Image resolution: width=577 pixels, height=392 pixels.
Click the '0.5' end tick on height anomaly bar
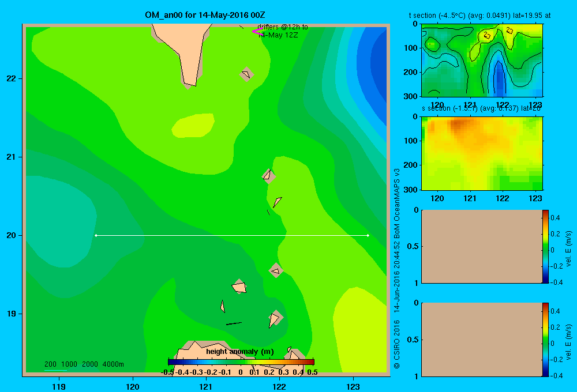coord(312,372)
